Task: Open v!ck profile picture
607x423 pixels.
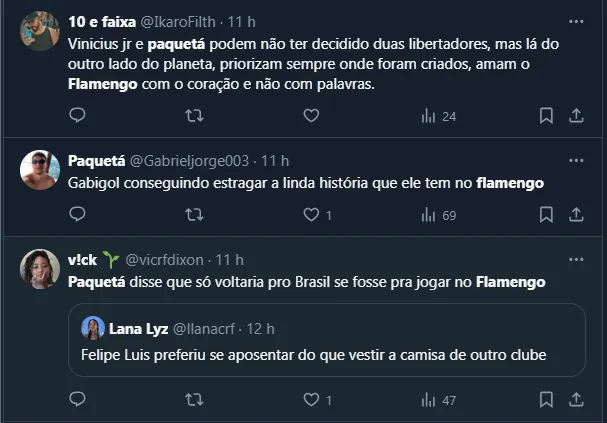Action: tap(40, 268)
